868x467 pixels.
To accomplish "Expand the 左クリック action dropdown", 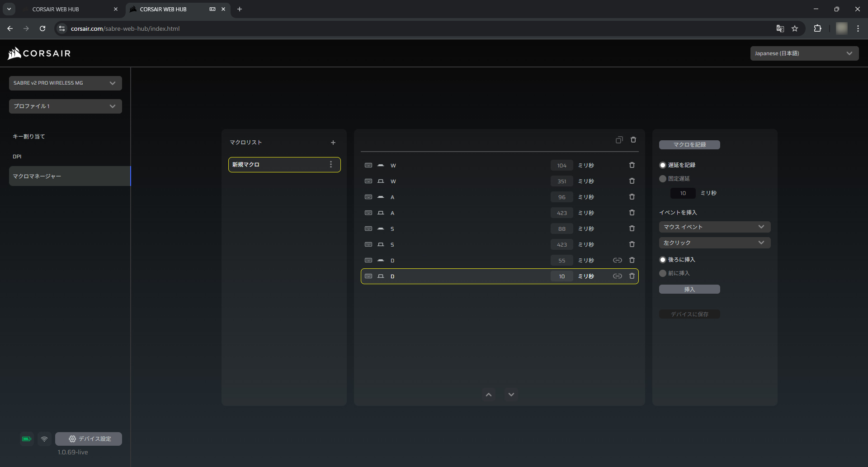I will (x=715, y=243).
